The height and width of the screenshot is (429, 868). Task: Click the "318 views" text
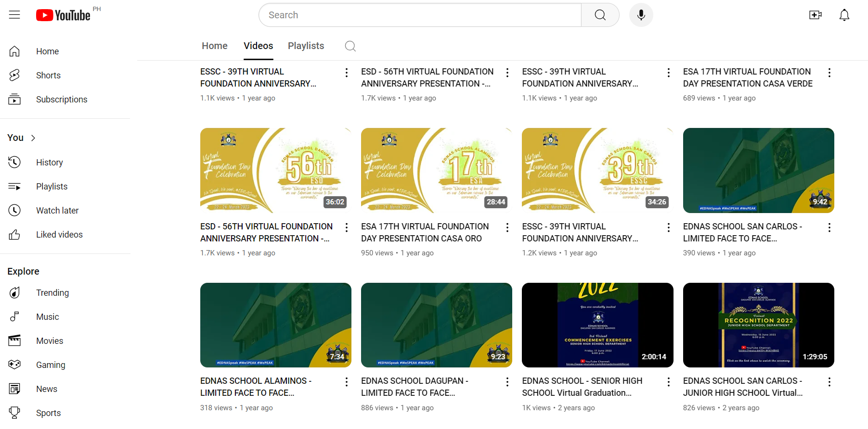[x=216, y=408]
